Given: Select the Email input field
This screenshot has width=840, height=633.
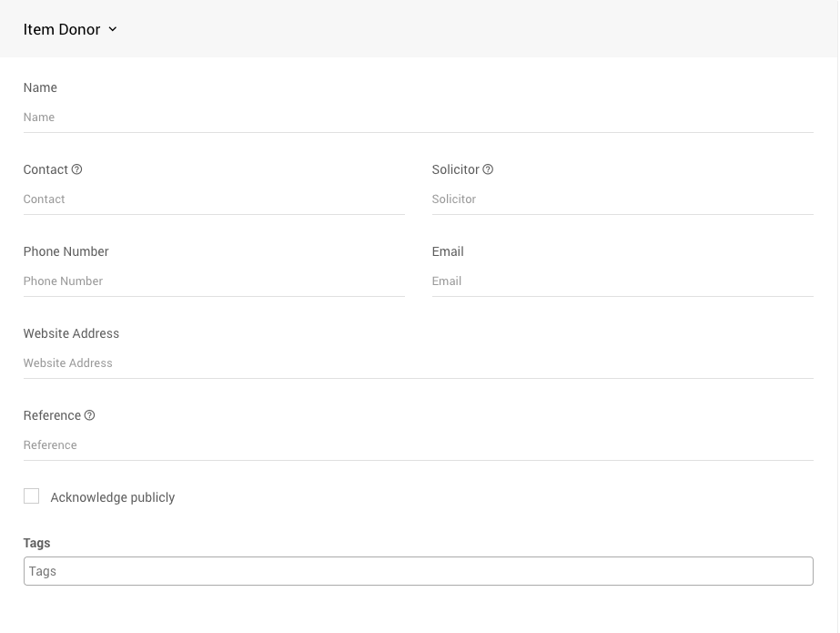Looking at the screenshot, I should point(622,281).
